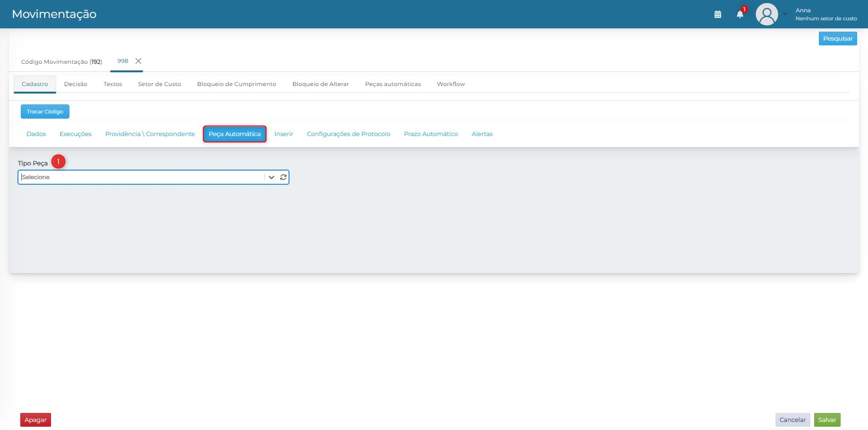This screenshot has height=430, width=868.
Task: Click the Cancelar button
Action: click(x=793, y=420)
